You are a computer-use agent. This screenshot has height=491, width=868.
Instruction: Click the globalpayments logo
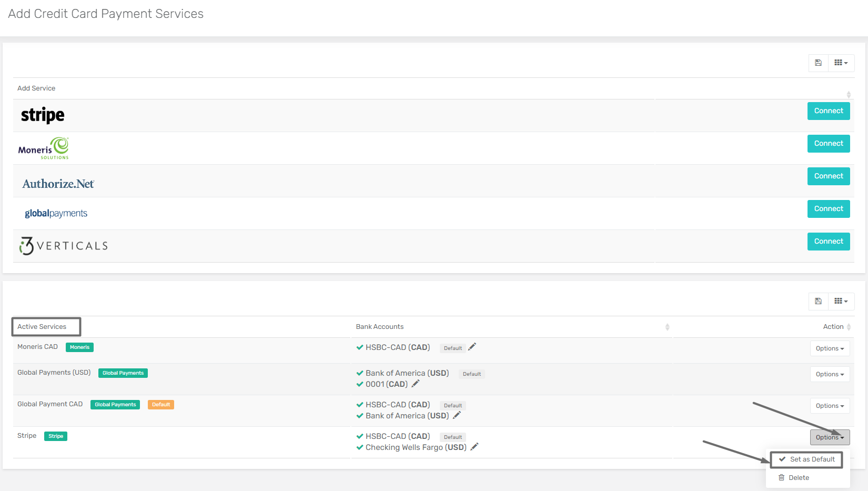pos(56,213)
